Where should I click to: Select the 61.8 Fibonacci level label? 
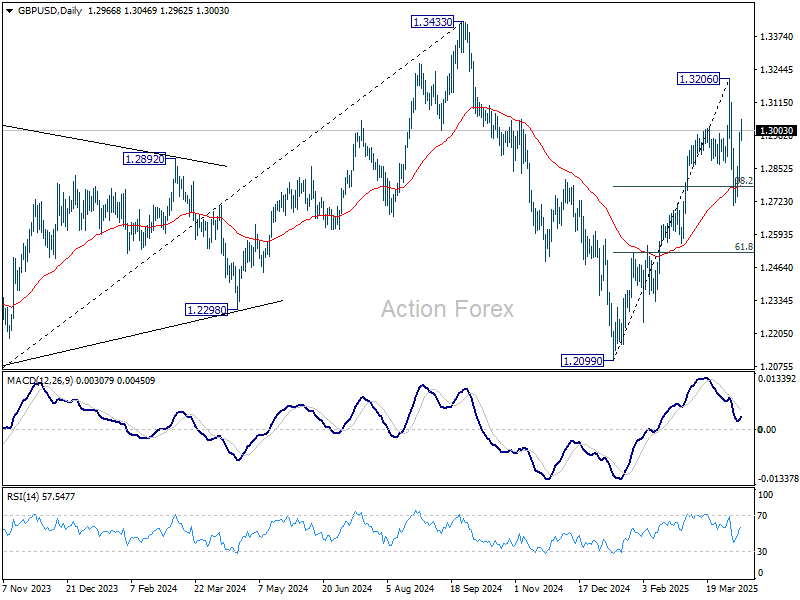(x=743, y=247)
